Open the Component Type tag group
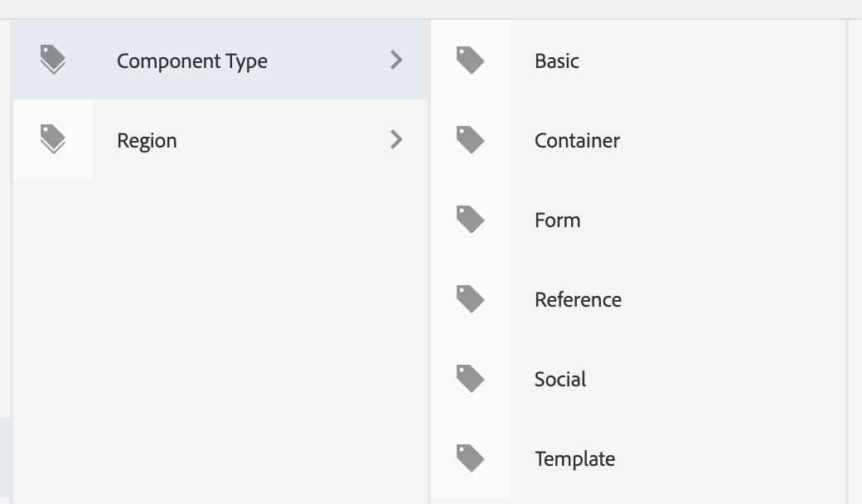Screen dimensions: 862x504 point(191,60)
